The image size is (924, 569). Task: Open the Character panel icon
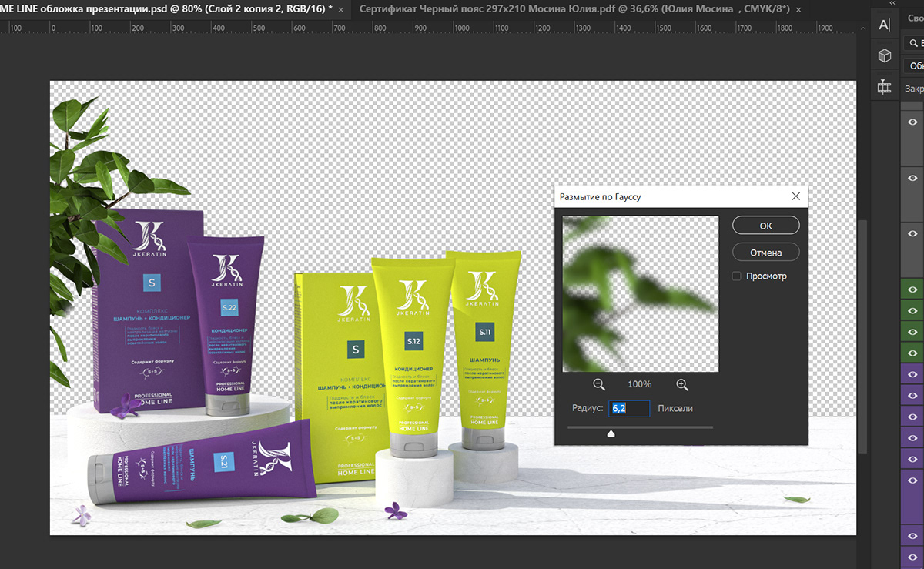[x=885, y=25]
